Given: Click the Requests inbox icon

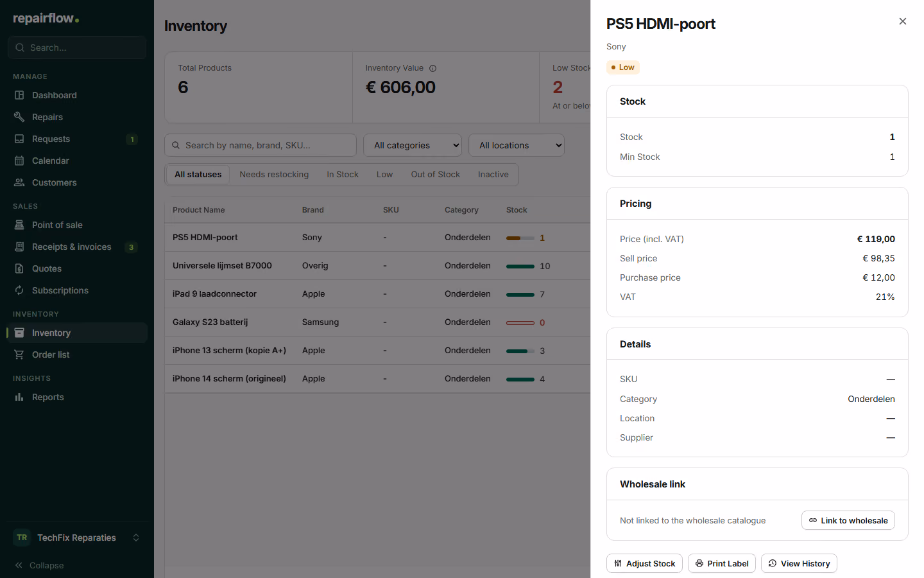Looking at the screenshot, I should pyautogui.click(x=19, y=139).
